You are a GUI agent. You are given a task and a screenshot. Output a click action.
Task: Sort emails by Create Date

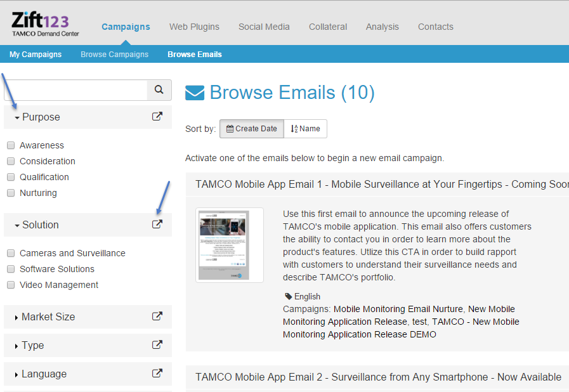click(x=252, y=129)
